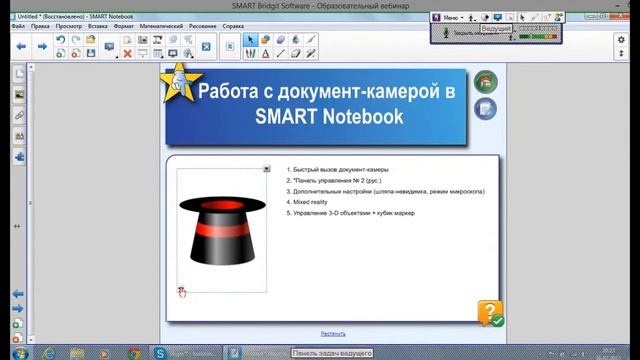Image resolution: width=640 pixels, height=360 pixels.
Task: Redo the last action
Action: [x=76, y=40]
